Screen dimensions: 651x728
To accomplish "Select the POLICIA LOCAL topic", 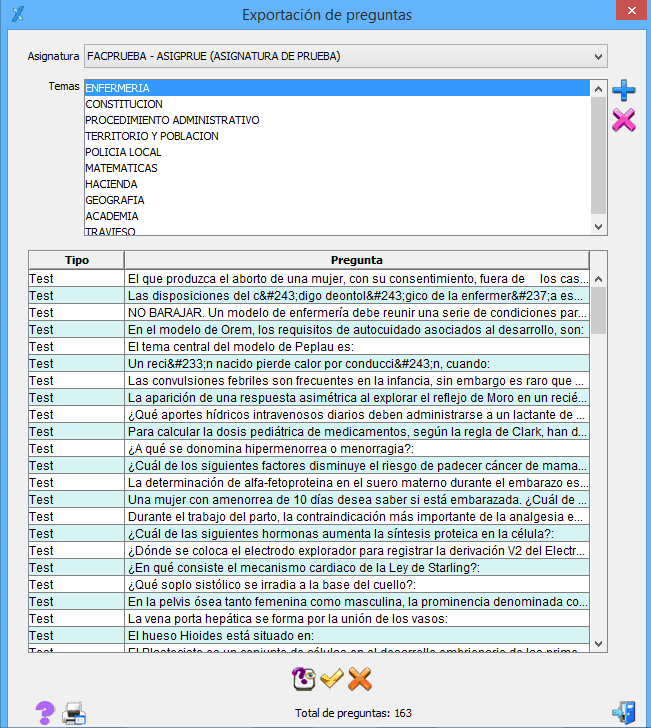I will [x=124, y=152].
